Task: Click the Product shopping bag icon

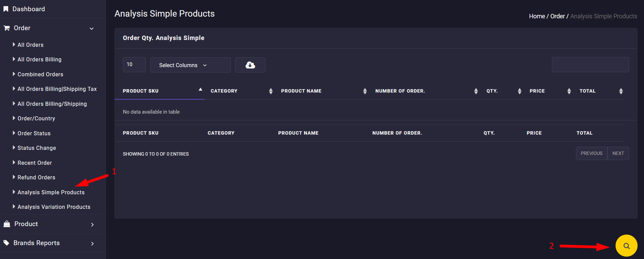Action: [x=7, y=224]
